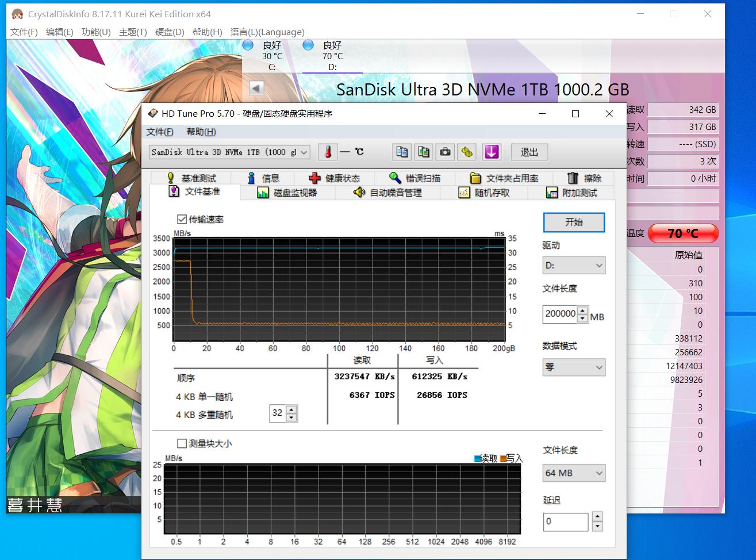Select the D: drive status indicator

332,56
